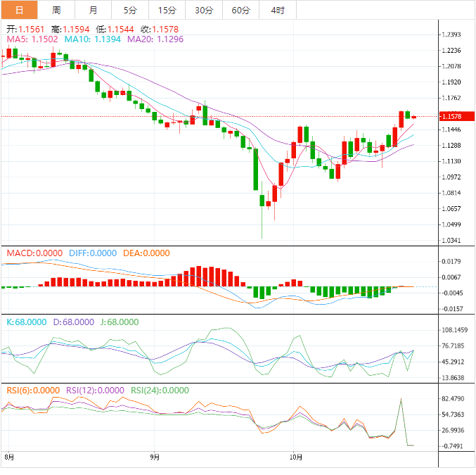Open the 4时 timeframe tab
The width and height of the screenshot is (476, 475).
point(278,10)
